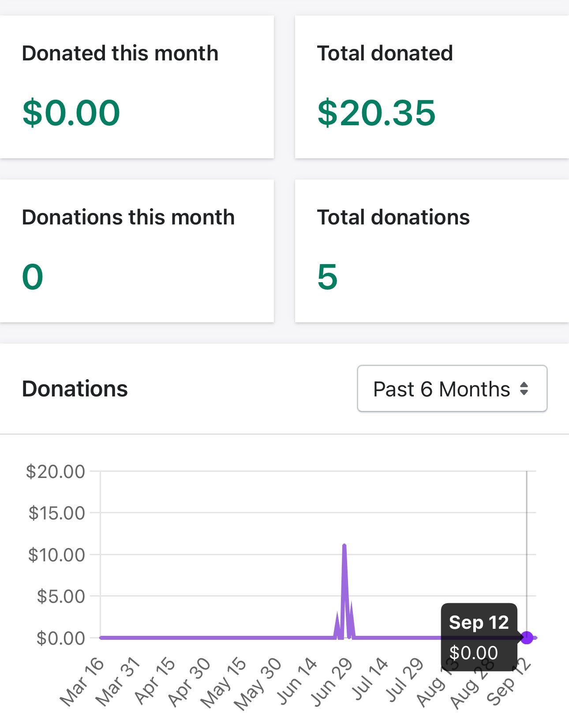The width and height of the screenshot is (569, 728).
Task: Select the Total donated card
Action: click(x=431, y=87)
